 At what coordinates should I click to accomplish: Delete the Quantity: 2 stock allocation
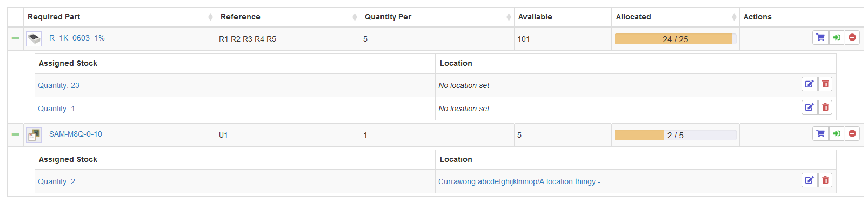coord(825,180)
